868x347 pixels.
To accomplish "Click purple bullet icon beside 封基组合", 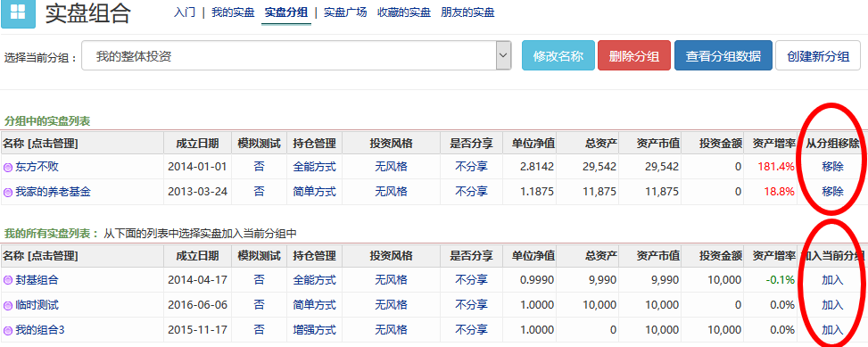I will coord(8,280).
